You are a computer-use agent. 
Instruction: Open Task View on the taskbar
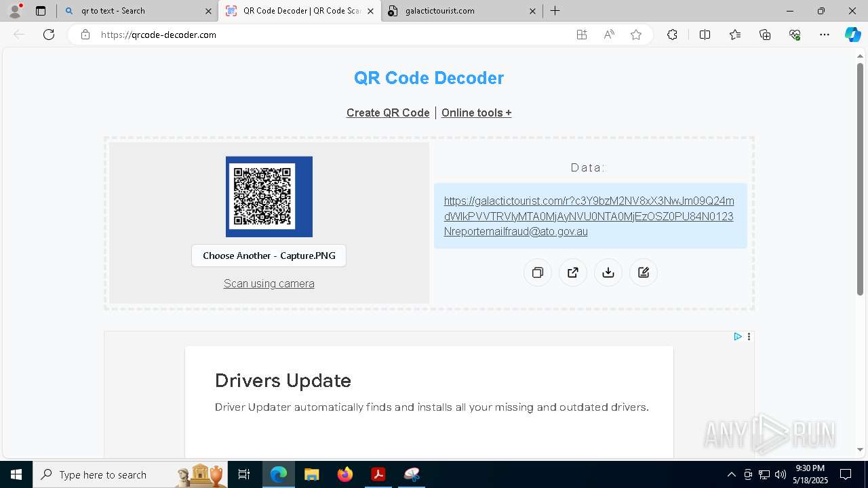click(244, 474)
